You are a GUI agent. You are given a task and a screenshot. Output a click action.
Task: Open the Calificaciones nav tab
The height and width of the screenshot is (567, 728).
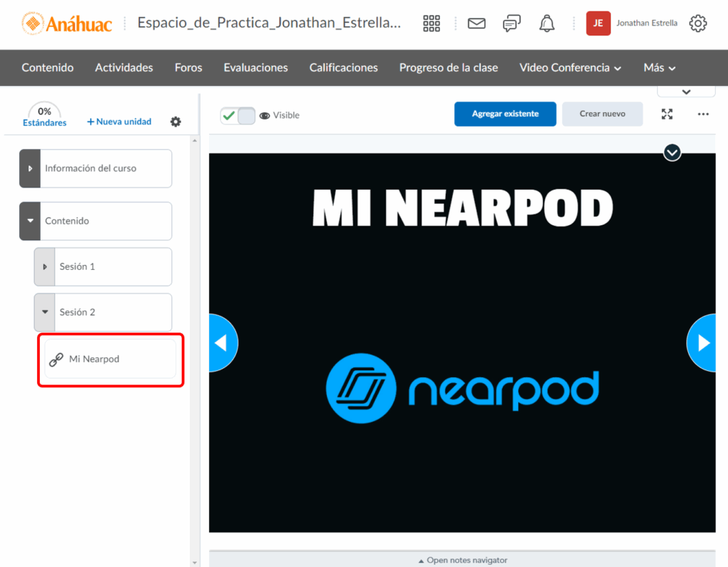[343, 67]
